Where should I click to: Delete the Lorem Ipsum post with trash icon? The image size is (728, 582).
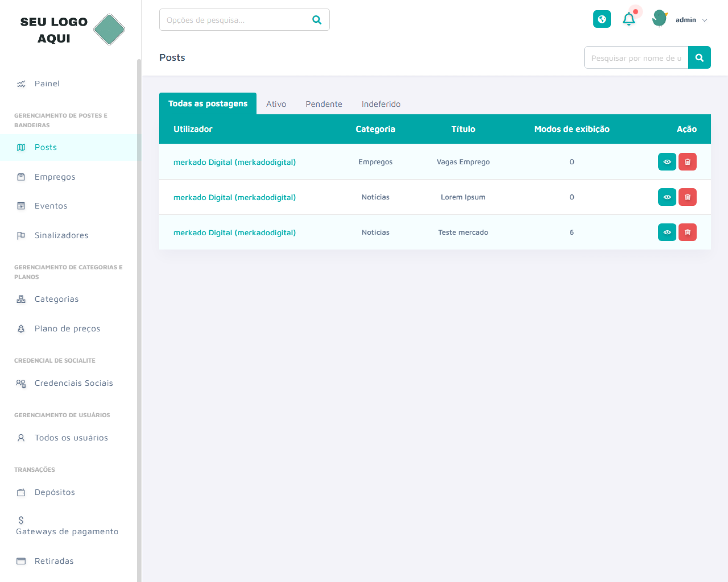(687, 197)
